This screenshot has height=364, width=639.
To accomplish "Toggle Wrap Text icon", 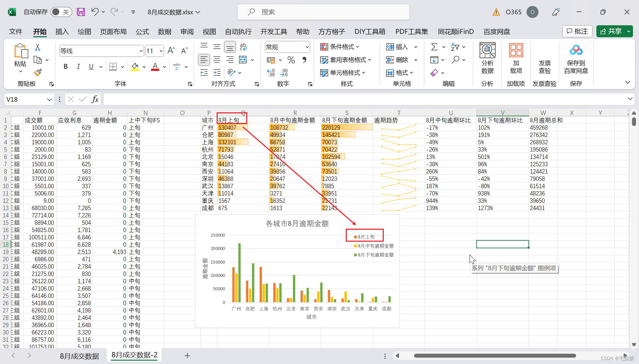I will click(243, 47).
